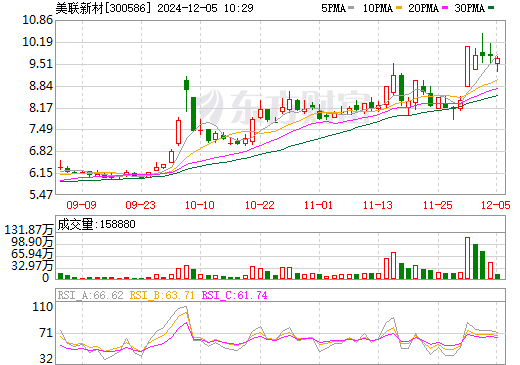Click the date label 10-22
Image resolution: width=520 pixels, height=365 pixels.
pos(259,205)
